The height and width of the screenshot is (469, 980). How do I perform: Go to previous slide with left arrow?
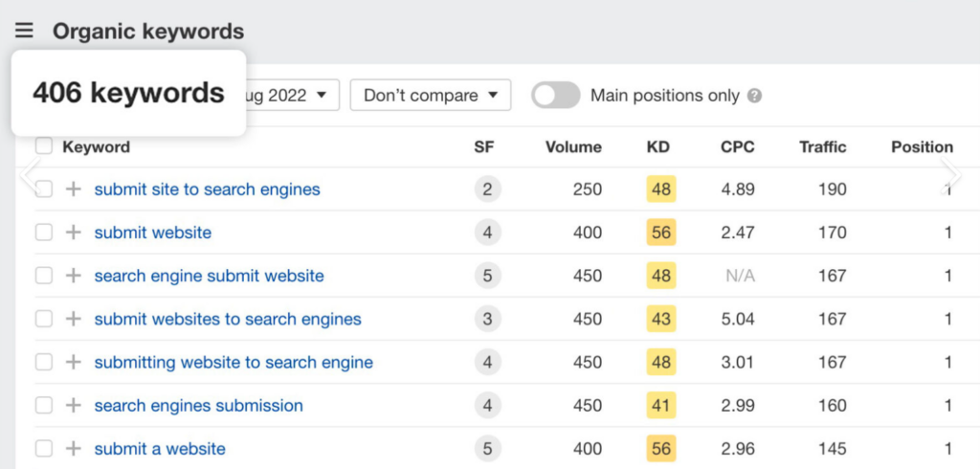coord(30,175)
